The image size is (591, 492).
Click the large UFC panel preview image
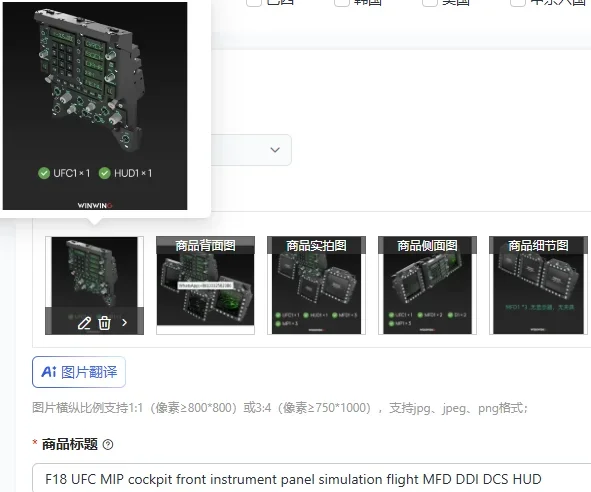click(95, 106)
